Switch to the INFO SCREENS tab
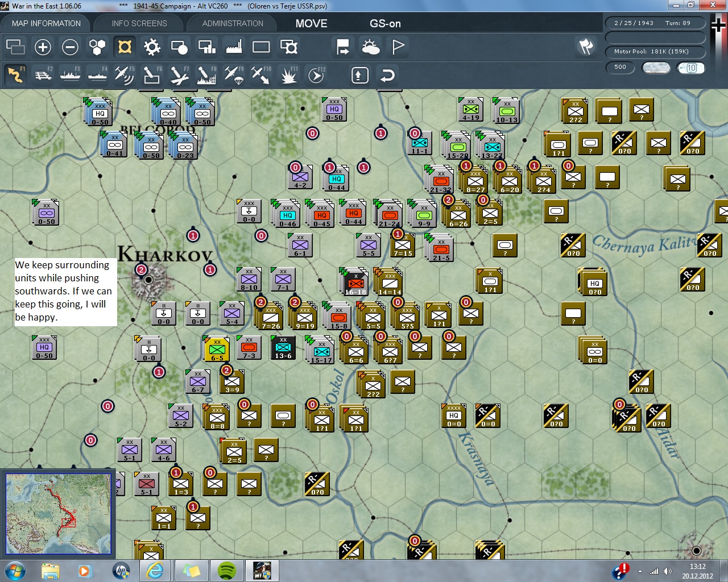The width and height of the screenshot is (728, 582). pyautogui.click(x=139, y=23)
